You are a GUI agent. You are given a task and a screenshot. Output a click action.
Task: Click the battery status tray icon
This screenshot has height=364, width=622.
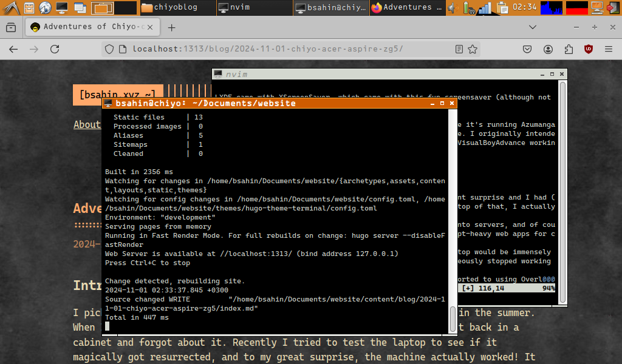[x=469, y=7]
